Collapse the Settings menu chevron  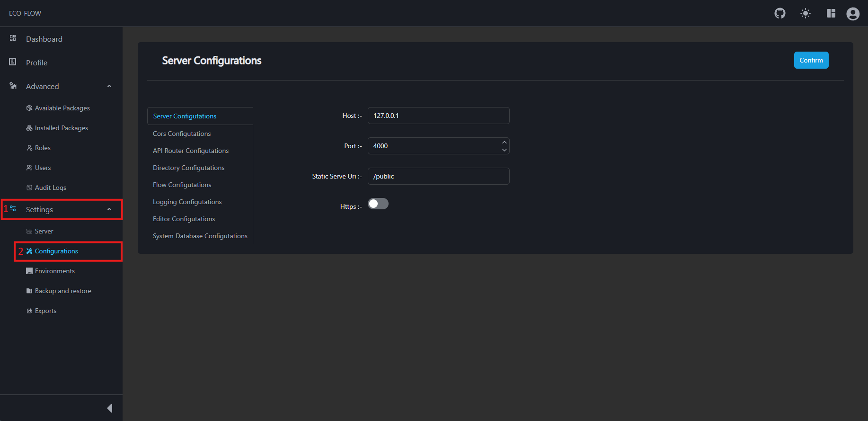[x=109, y=209]
